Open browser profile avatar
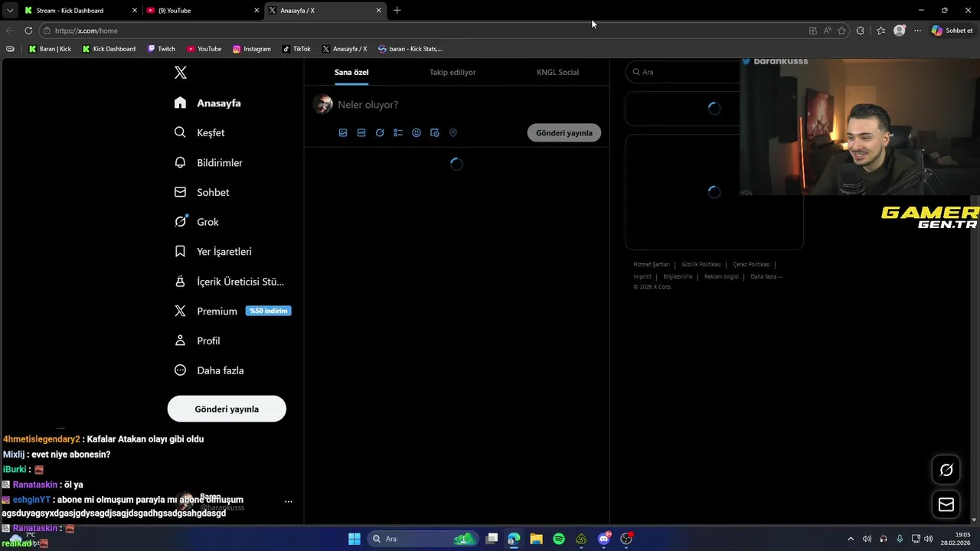The width and height of the screenshot is (980, 551). 900,31
